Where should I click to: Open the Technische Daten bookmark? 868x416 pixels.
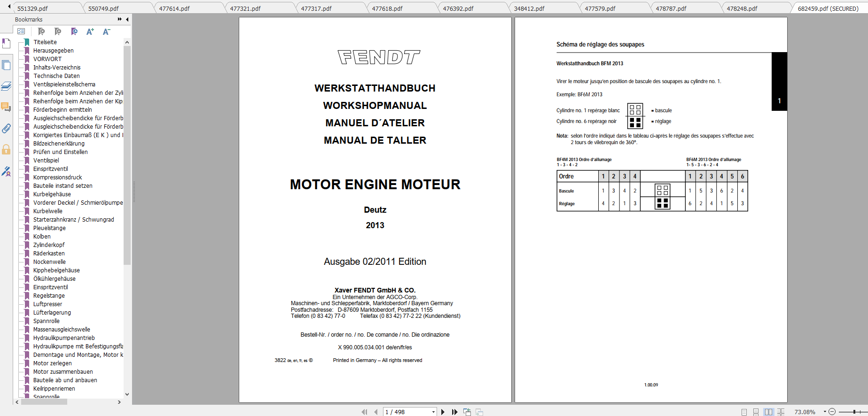pyautogui.click(x=56, y=76)
